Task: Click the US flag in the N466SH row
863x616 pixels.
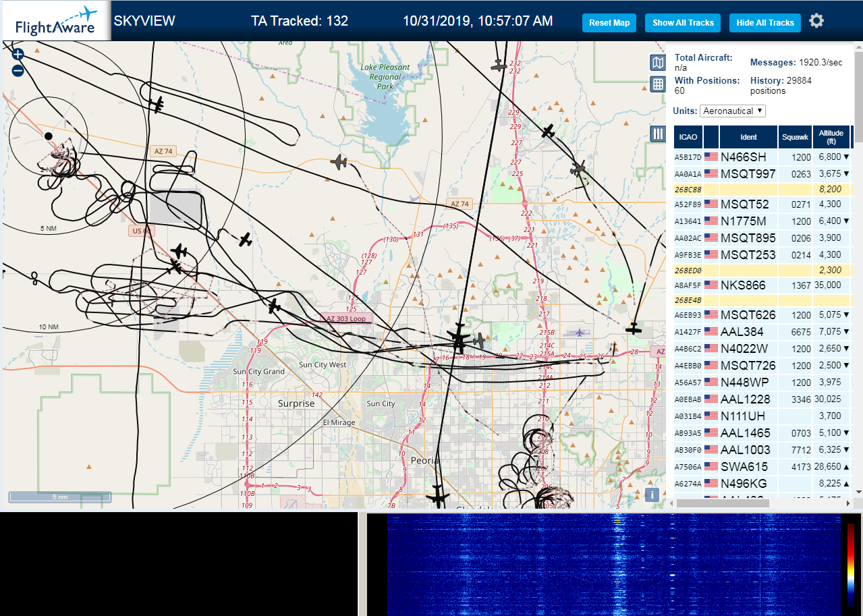Action: pyautogui.click(x=711, y=157)
